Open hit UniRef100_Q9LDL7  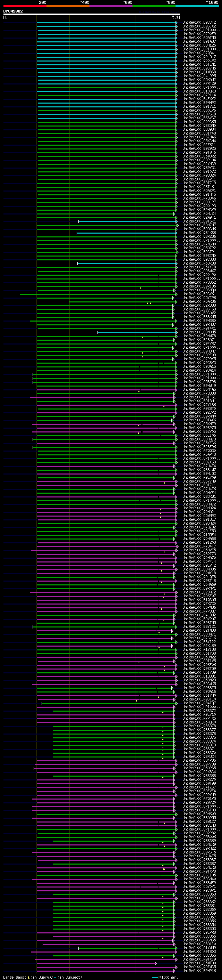coord(199,57)
